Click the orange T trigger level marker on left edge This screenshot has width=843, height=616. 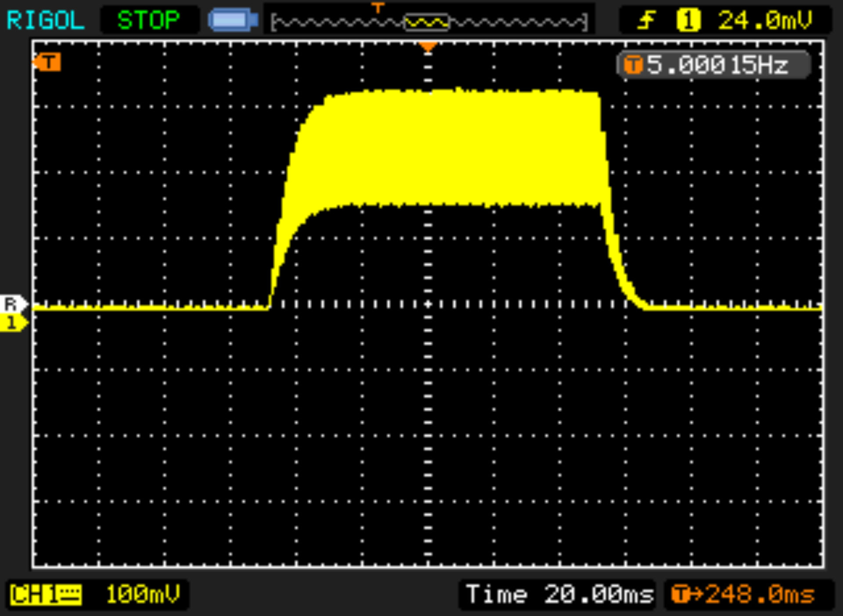[x=48, y=62]
